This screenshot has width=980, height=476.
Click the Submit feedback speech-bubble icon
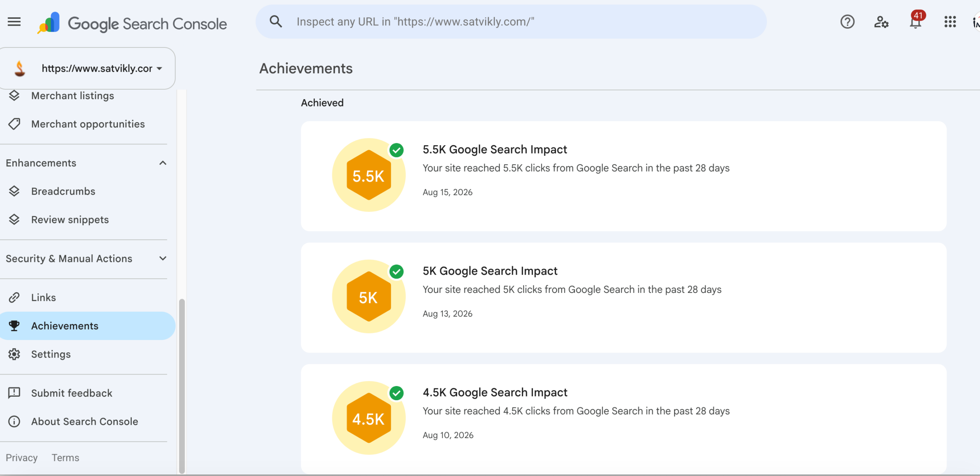point(14,393)
